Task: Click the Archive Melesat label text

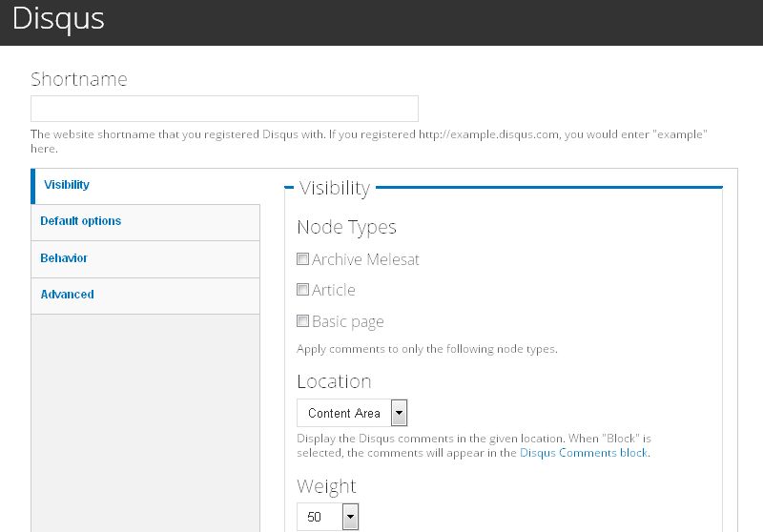Action: 365,259
